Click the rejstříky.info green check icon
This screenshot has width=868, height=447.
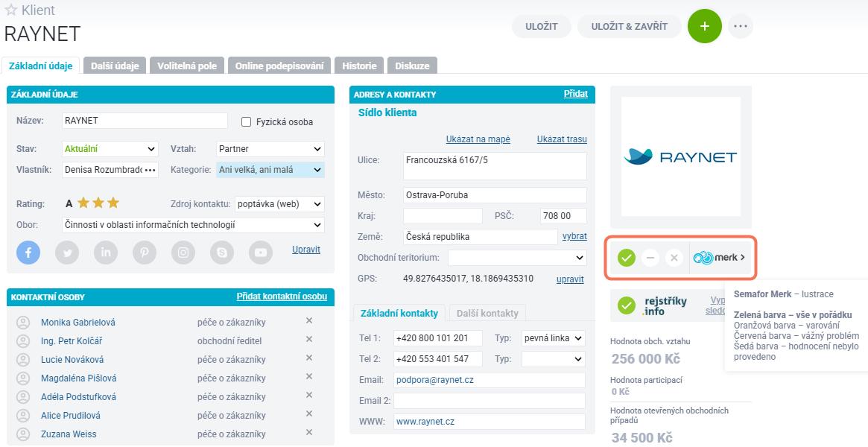click(626, 305)
